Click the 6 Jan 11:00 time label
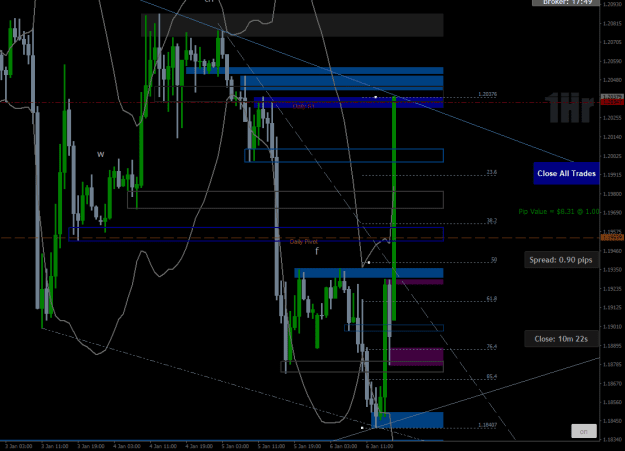 [x=380, y=446]
